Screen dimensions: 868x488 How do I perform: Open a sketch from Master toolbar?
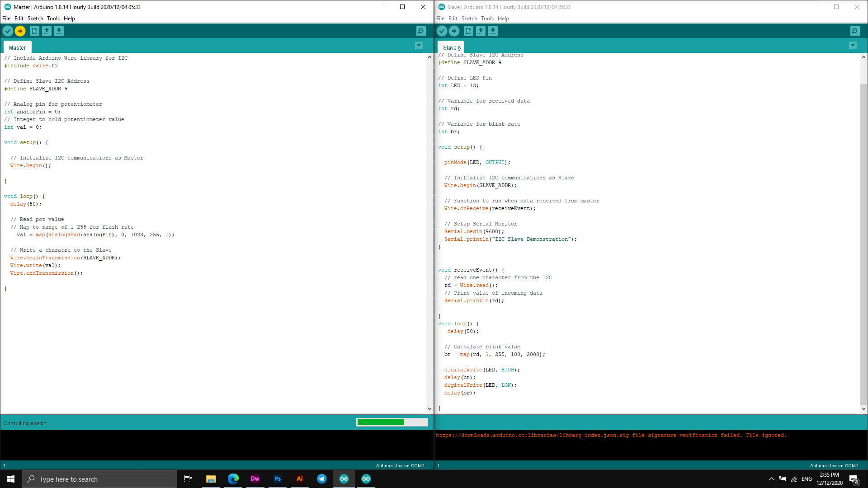[47, 31]
